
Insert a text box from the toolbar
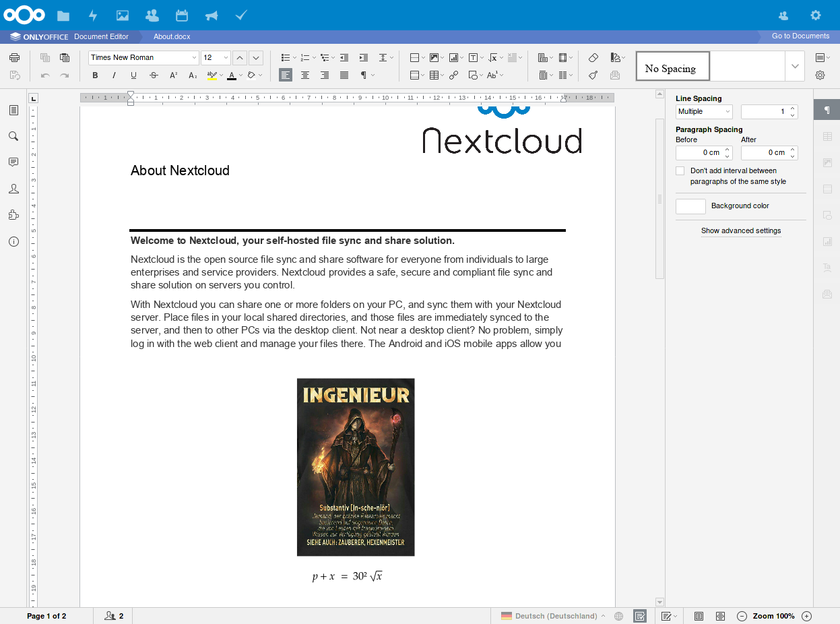point(474,58)
